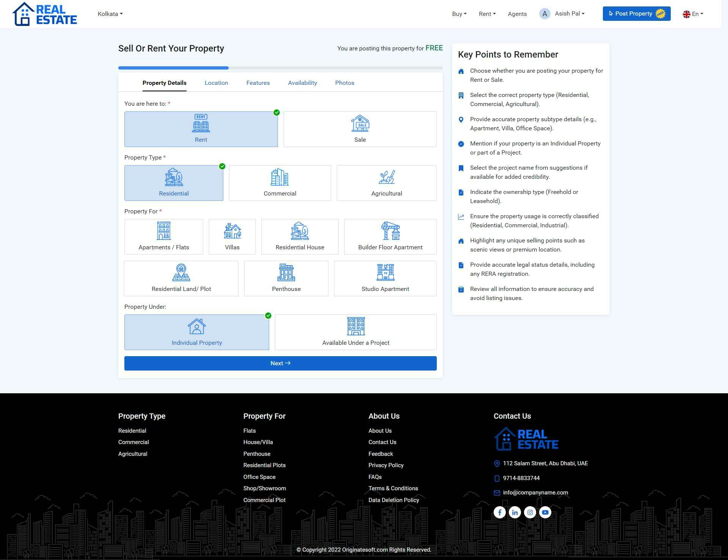Select the Villas house icon
Image resolution: width=728 pixels, height=560 pixels.
[232, 231]
